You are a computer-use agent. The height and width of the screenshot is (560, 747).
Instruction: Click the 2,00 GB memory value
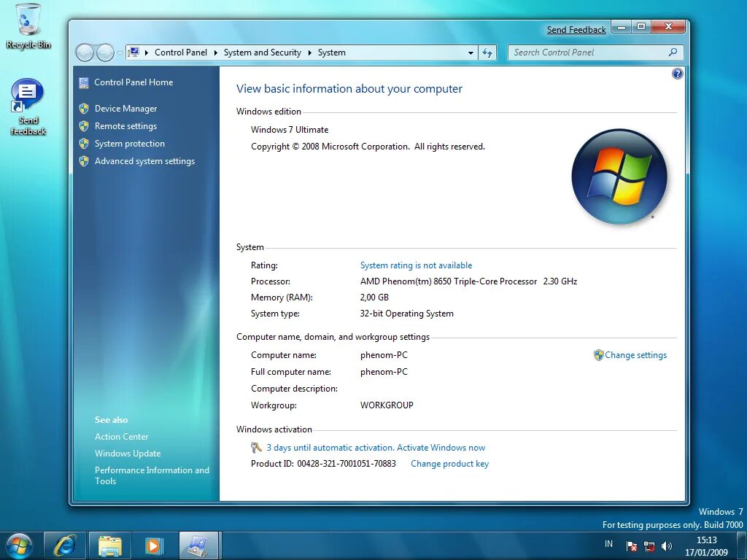pyautogui.click(x=374, y=297)
